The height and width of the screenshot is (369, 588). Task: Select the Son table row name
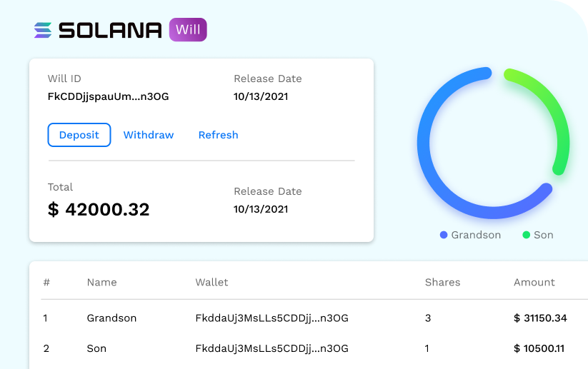pos(96,348)
